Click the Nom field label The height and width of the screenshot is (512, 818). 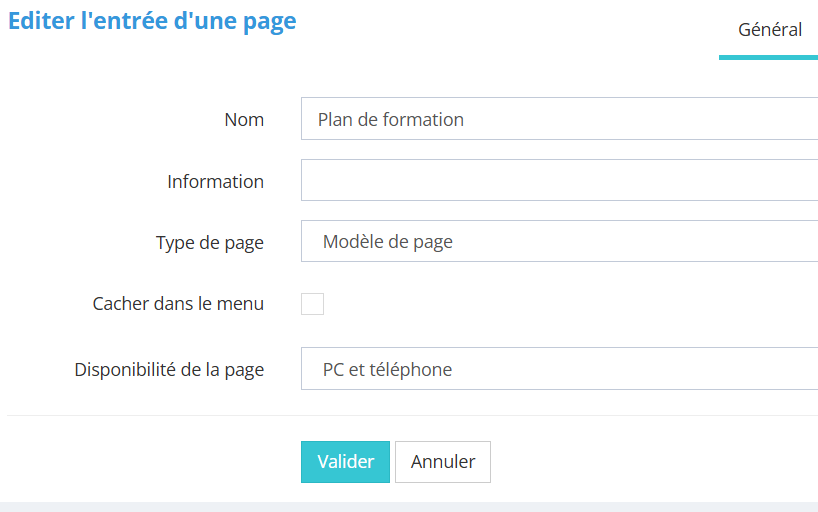point(244,120)
